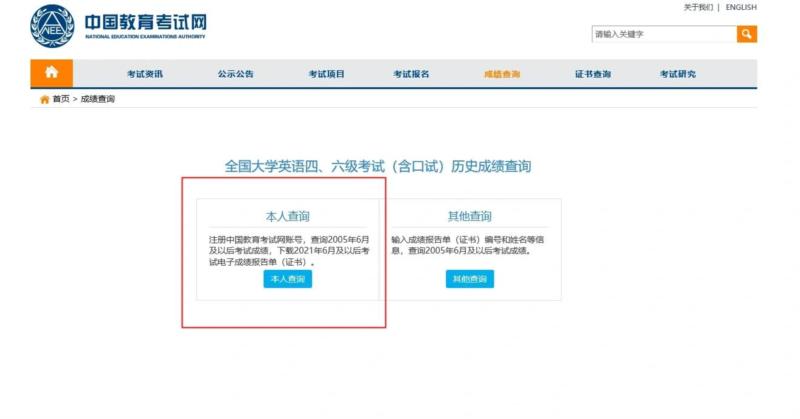Open the 公示公告 menu

point(235,74)
